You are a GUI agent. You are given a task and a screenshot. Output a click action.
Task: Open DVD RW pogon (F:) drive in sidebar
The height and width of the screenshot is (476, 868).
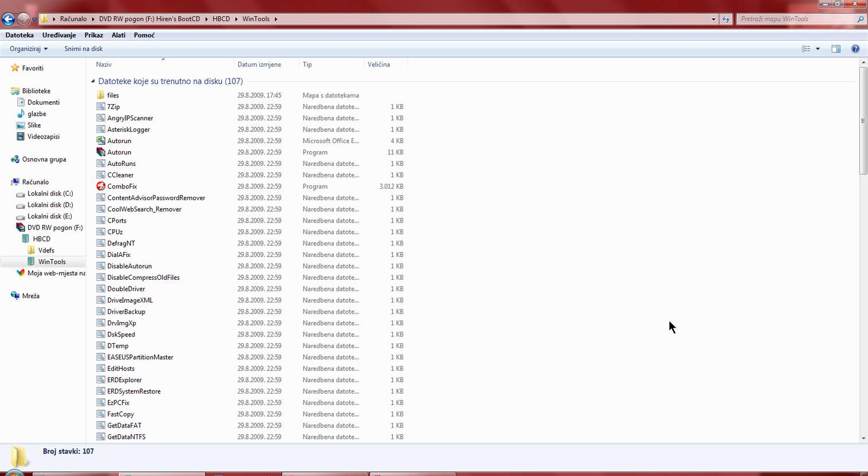[x=54, y=228]
